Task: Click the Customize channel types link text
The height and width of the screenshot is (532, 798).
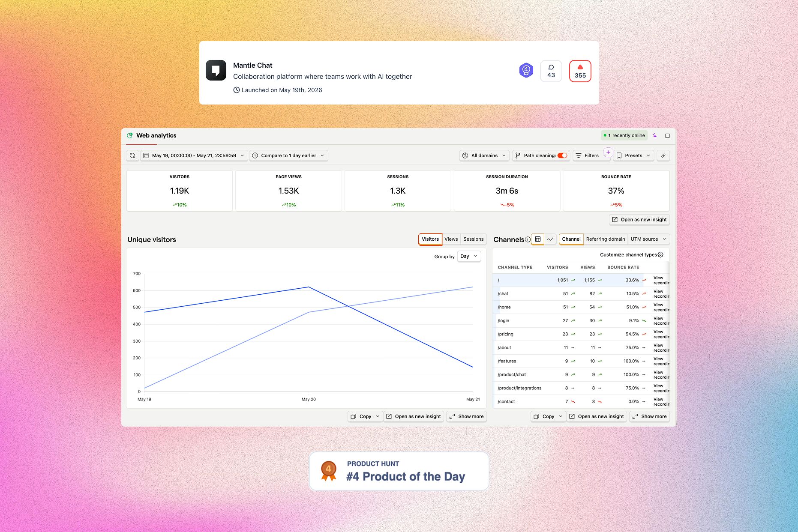Action: coord(628,254)
